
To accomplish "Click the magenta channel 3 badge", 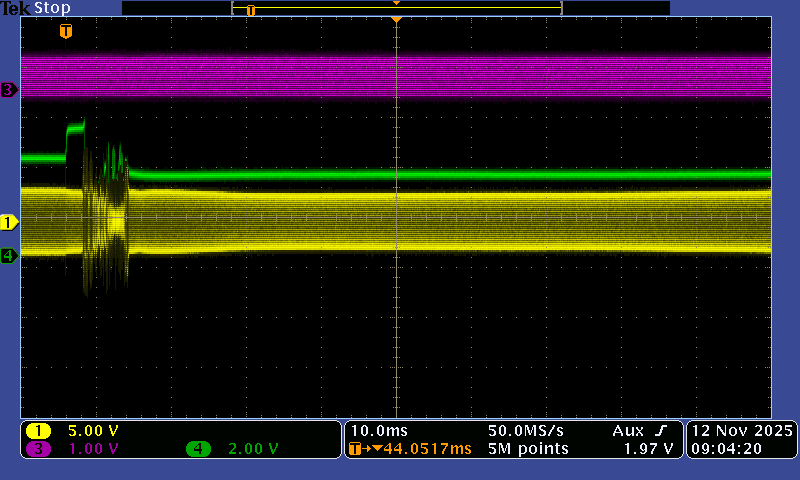I will (39, 449).
